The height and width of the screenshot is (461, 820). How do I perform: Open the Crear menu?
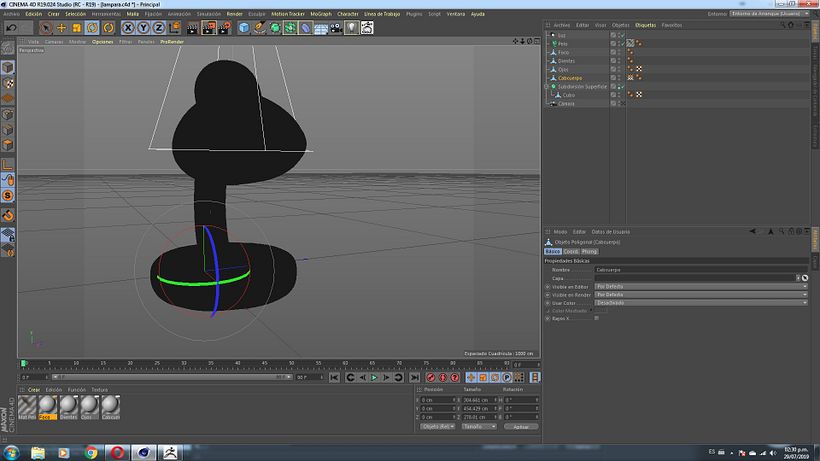[54, 14]
